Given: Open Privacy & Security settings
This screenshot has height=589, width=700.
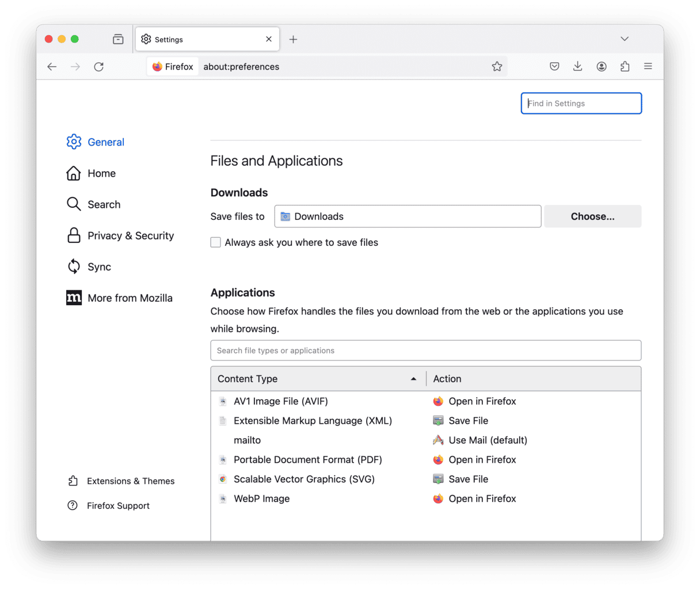Looking at the screenshot, I should pyautogui.click(x=120, y=235).
